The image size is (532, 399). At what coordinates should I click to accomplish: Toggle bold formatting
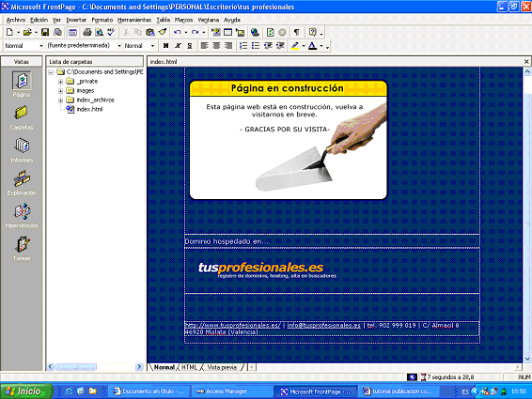165,45
